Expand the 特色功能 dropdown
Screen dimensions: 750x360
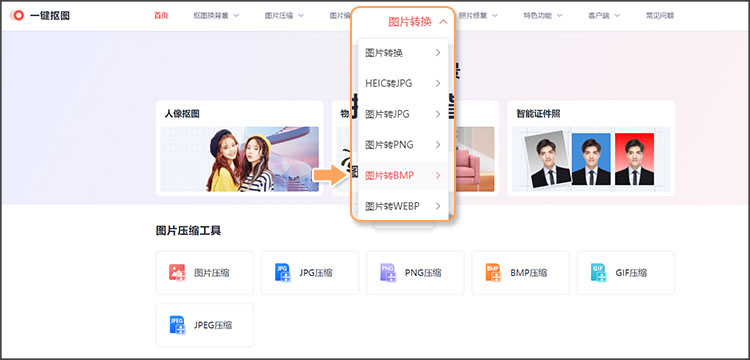543,15
